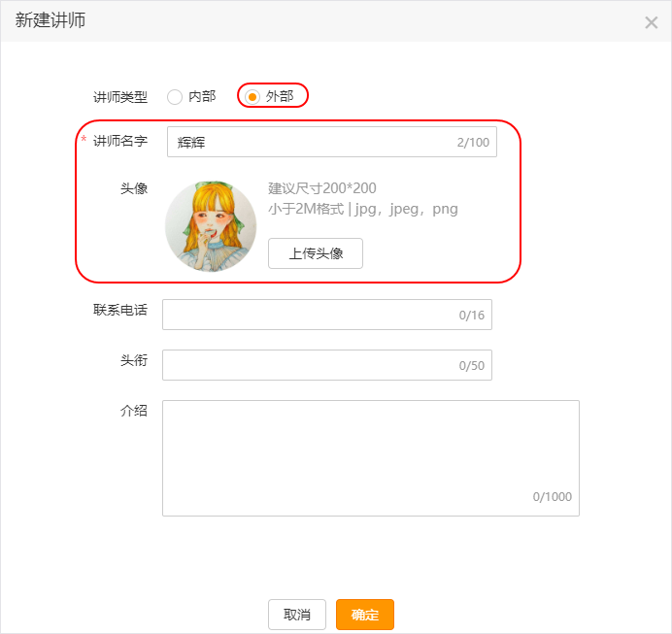Image resolution: width=672 pixels, height=634 pixels.
Task: Close the 新建讲师 dialog with the X
Action: [651, 22]
